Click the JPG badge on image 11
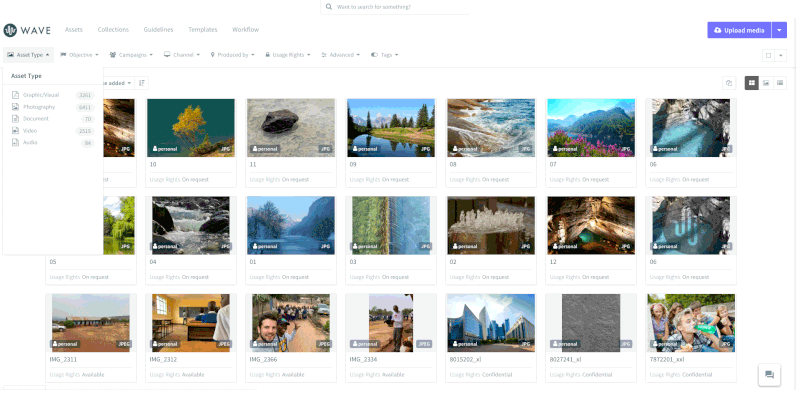This screenshot has height=394, width=800. (326, 149)
